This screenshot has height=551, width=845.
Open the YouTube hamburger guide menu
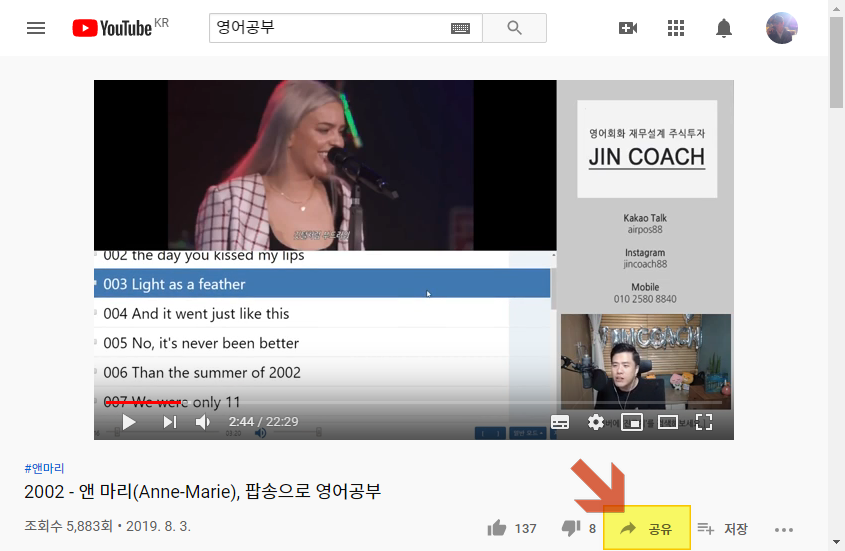(x=36, y=28)
